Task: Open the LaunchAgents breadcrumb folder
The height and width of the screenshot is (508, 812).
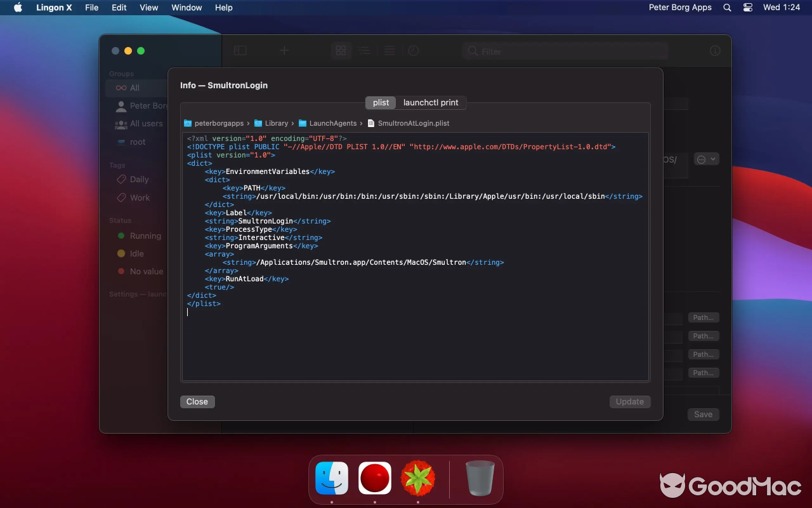Action: tap(331, 123)
